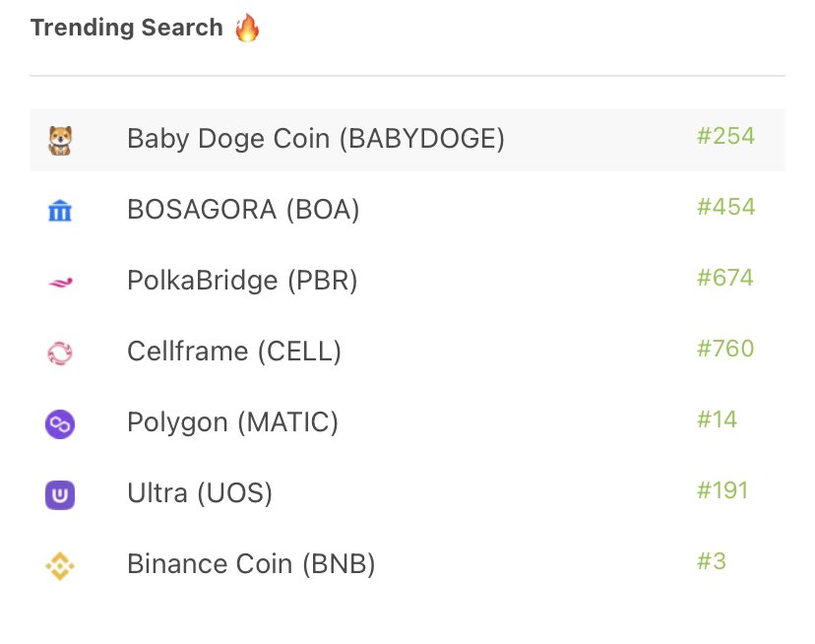Click rank #3 beside Binance Coin
Image resolution: width=815 pixels, height=644 pixels.
711,561
